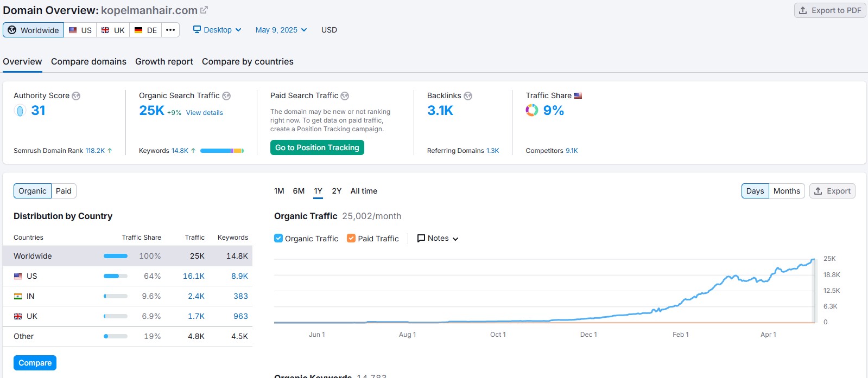Click US flag icon beside Traffic Share

tap(578, 95)
